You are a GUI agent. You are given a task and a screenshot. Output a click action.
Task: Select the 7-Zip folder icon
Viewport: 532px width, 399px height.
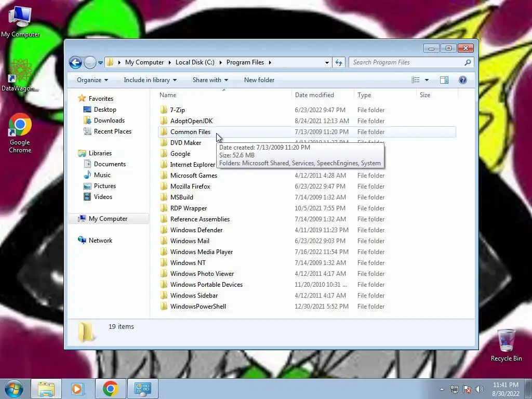pyautogui.click(x=164, y=110)
